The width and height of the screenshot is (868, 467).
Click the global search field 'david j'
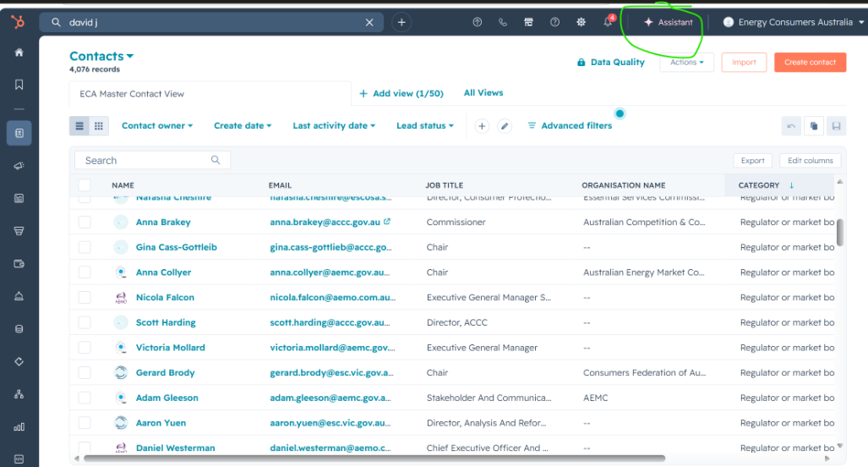coord(210,22)
